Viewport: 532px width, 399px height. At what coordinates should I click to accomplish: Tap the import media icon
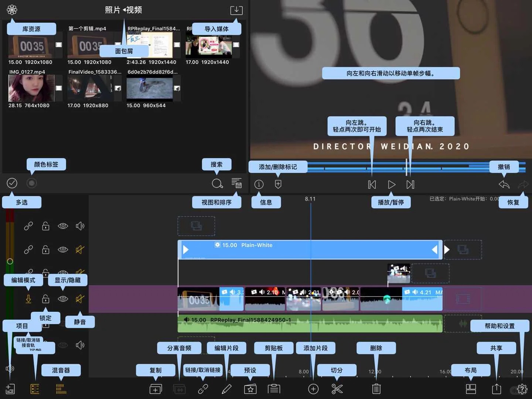[236, 10]
